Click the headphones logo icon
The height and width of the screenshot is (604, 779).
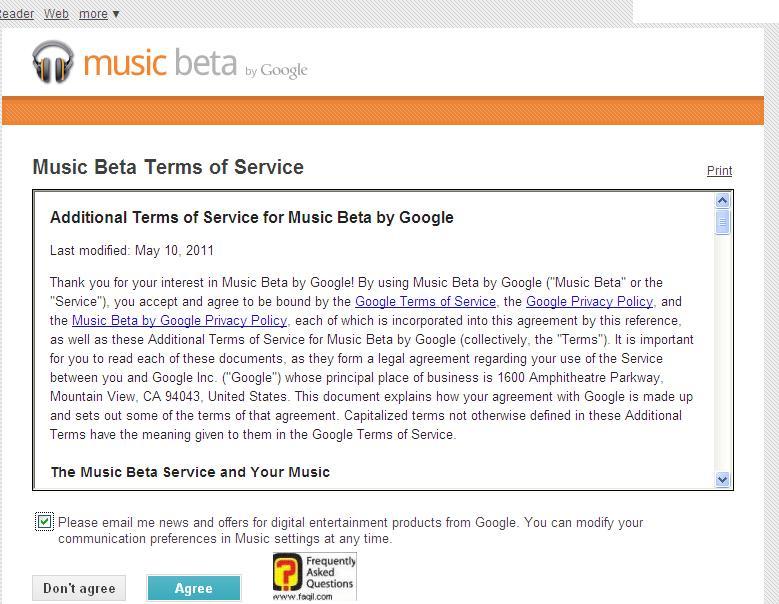(53, 62)
